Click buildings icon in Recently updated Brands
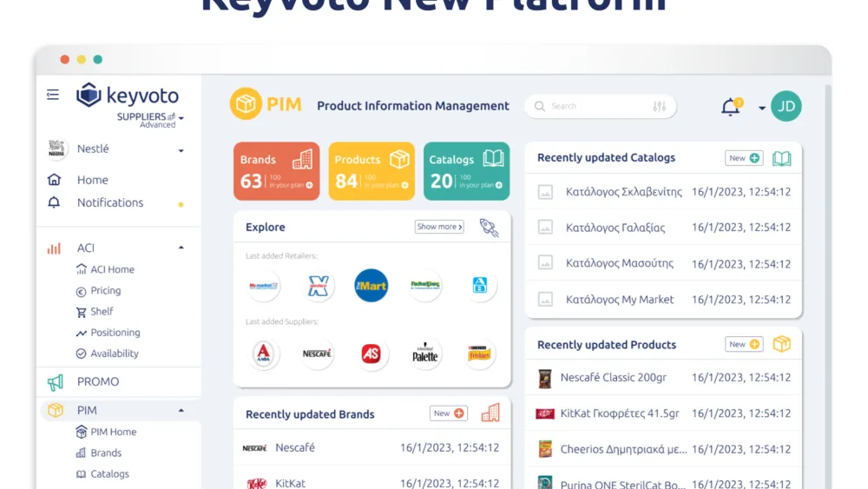 pos(490,413)
